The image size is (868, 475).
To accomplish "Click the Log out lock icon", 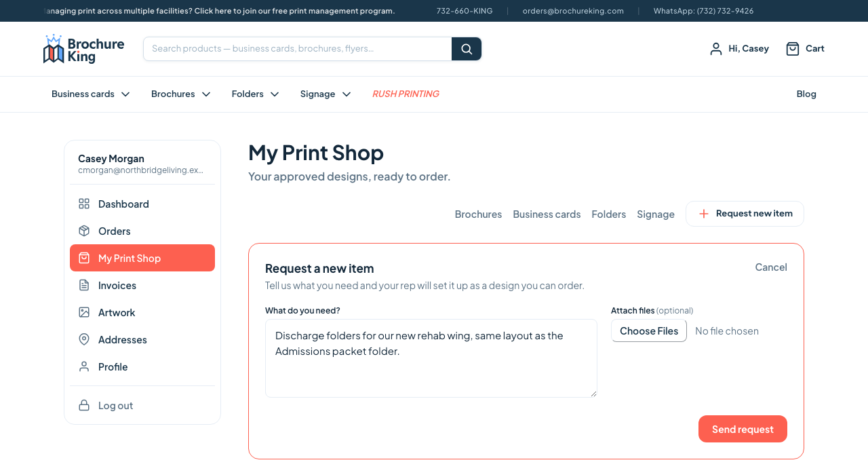I will point(84,405).
